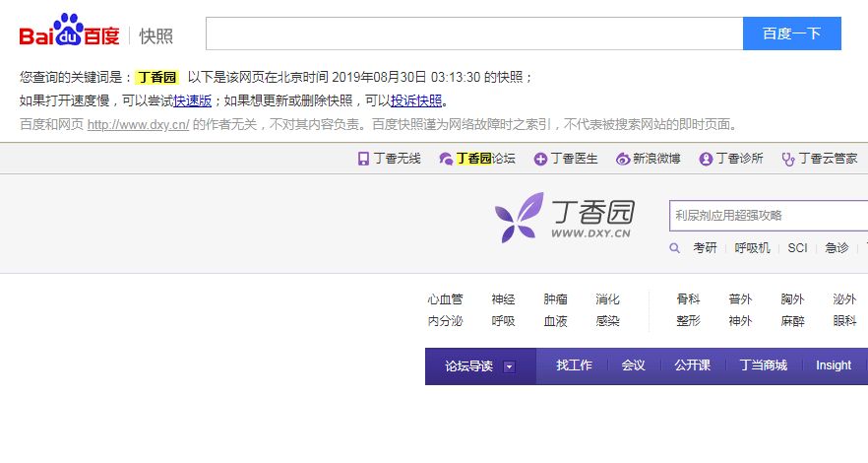868x463 pixels.
Task: Select the 考研 hot keyword
Action: coord(705,248)
